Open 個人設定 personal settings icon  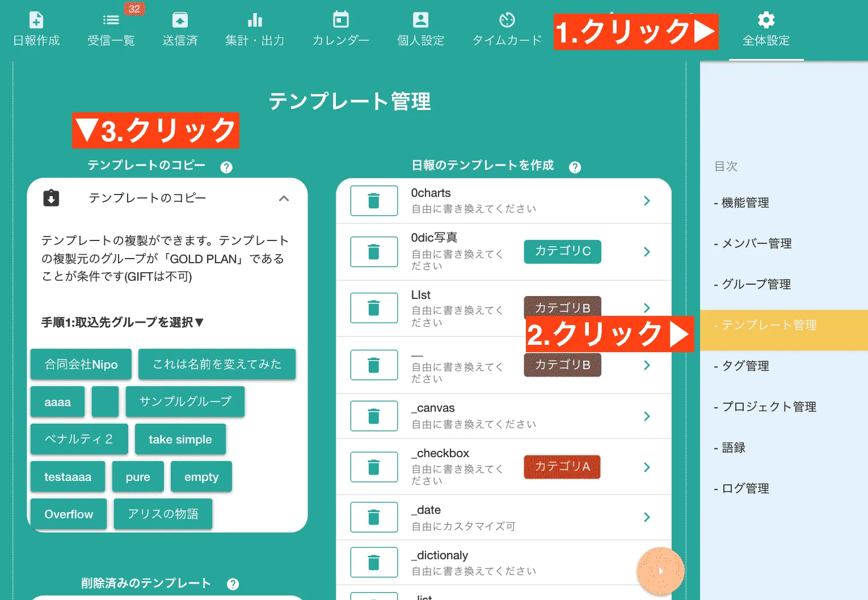pos(420,26)
